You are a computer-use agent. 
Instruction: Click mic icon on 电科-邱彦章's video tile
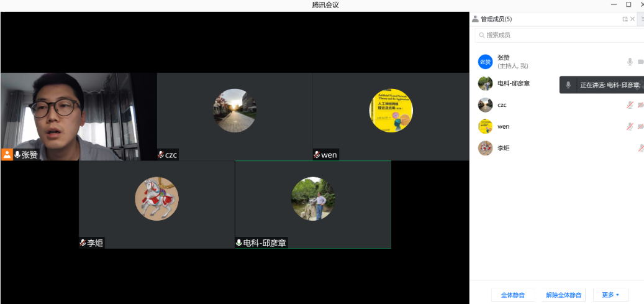coord(238,243)
